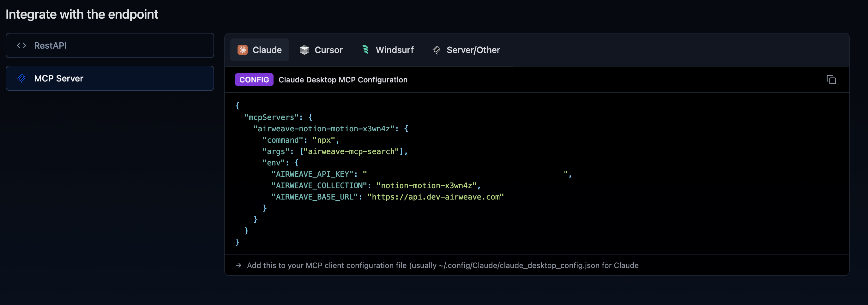Screen dimensions: 868x305
Task: Click the RestAPI code brackets icon
Action: 21,45
